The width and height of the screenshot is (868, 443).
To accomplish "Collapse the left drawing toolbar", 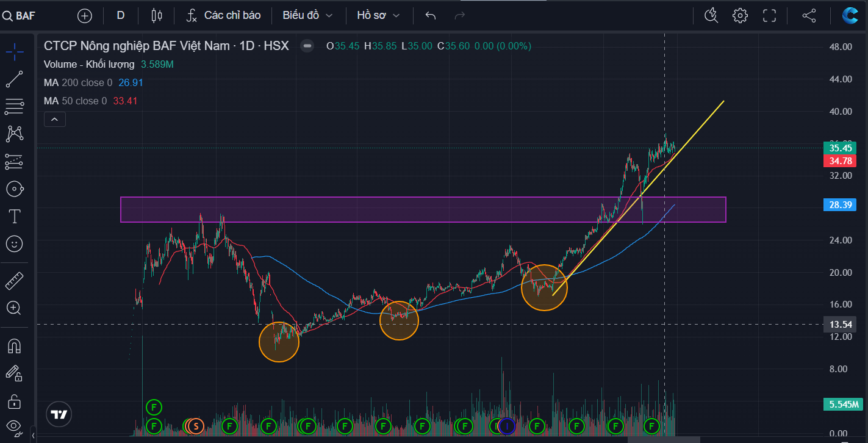I will coord(33,436).
